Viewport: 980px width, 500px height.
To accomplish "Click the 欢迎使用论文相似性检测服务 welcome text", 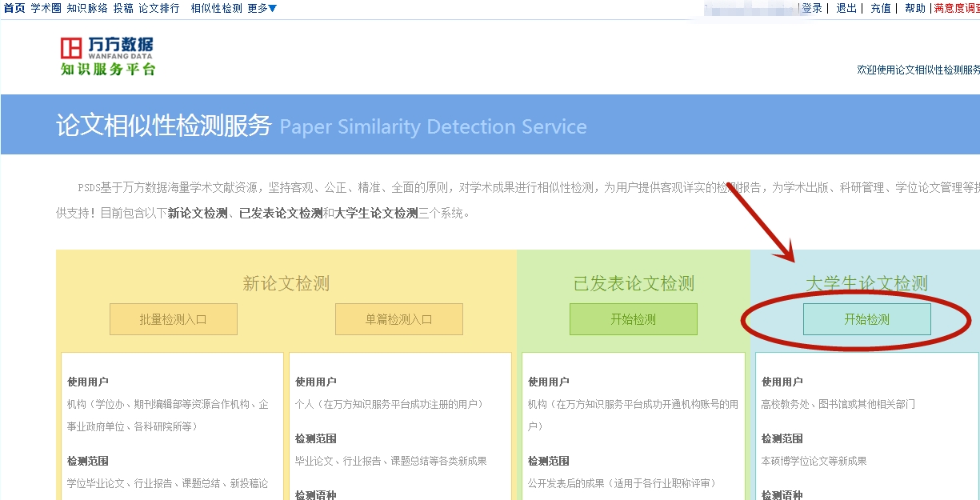I will coord(918,70).
